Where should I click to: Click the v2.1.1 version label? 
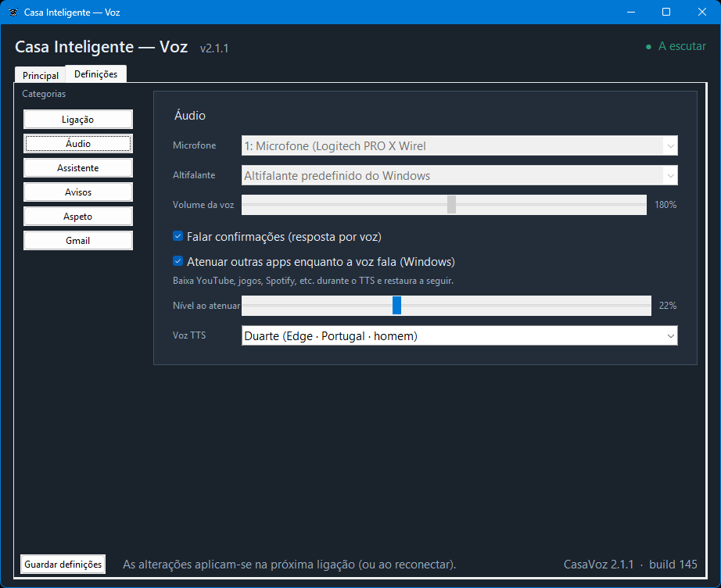coord(214,48)
